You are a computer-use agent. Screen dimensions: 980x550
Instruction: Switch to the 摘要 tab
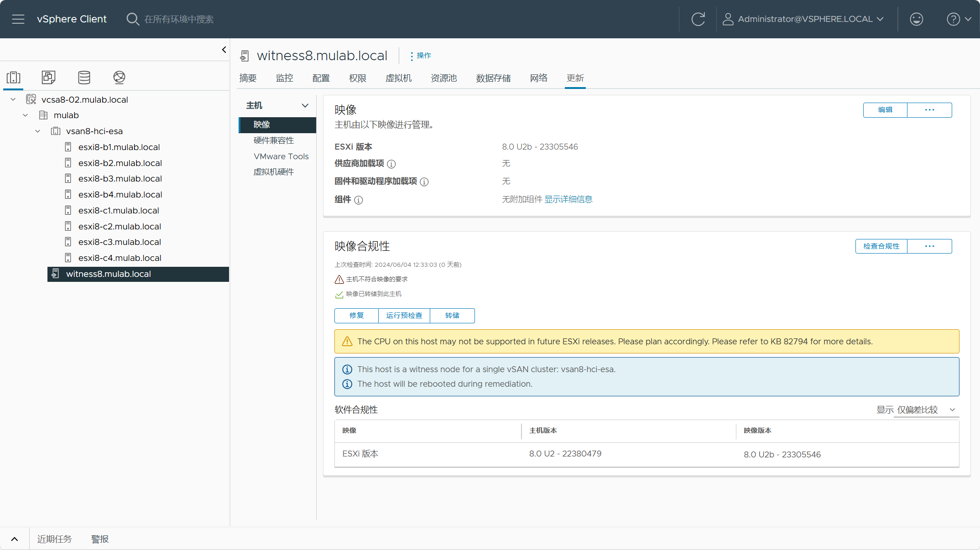[248, 78]
